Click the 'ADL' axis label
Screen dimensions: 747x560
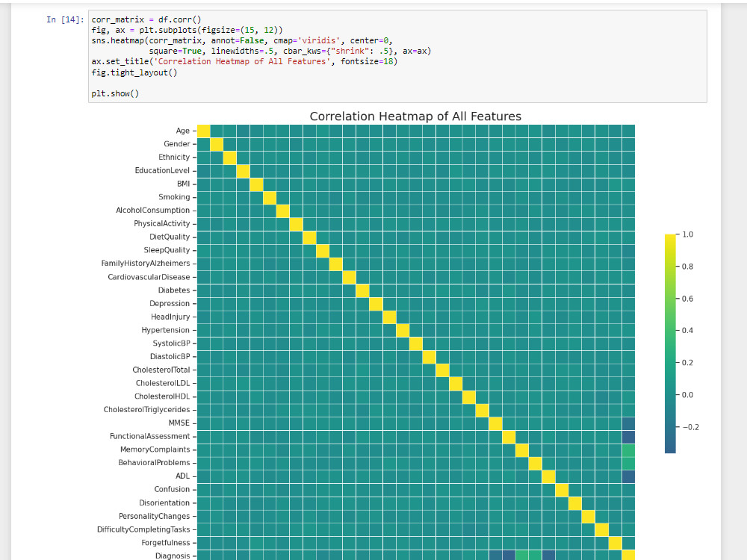coord(182,476)
